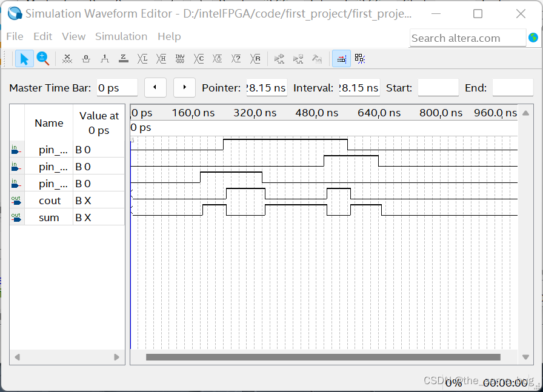This screenshot has height=392, width=543.
Task: Click the Pointer time field
Action: (267, 88)
